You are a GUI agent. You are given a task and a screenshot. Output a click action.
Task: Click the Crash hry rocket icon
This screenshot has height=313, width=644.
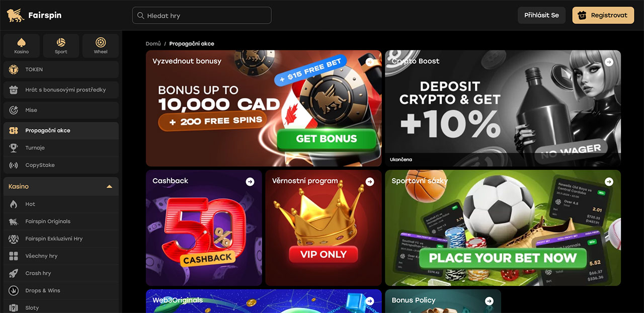[x=14, y=273]
